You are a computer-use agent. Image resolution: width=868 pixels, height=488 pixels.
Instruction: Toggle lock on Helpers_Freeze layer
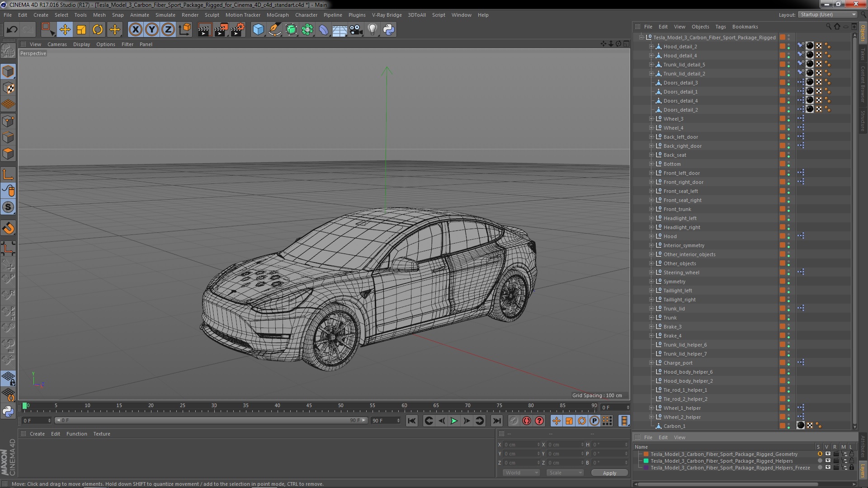pos(852,468)
